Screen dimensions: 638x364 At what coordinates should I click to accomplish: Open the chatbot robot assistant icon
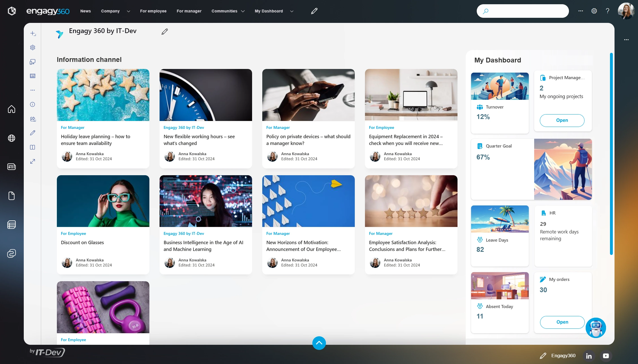click(596, 328)
